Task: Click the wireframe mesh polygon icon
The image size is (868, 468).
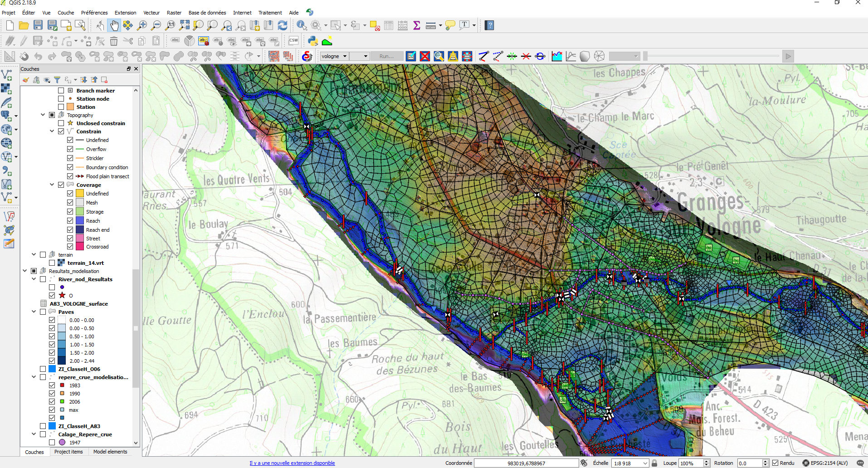Action: [x=599, y=56]
